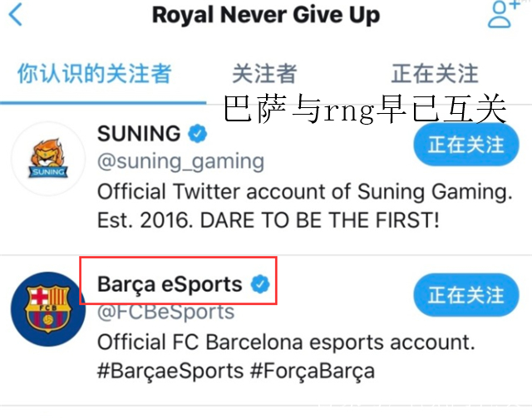Image resolution: width=532 pixels, height=418 pixels.
Task: Open the @FCBeSports handle
Action: pos(166,312)
